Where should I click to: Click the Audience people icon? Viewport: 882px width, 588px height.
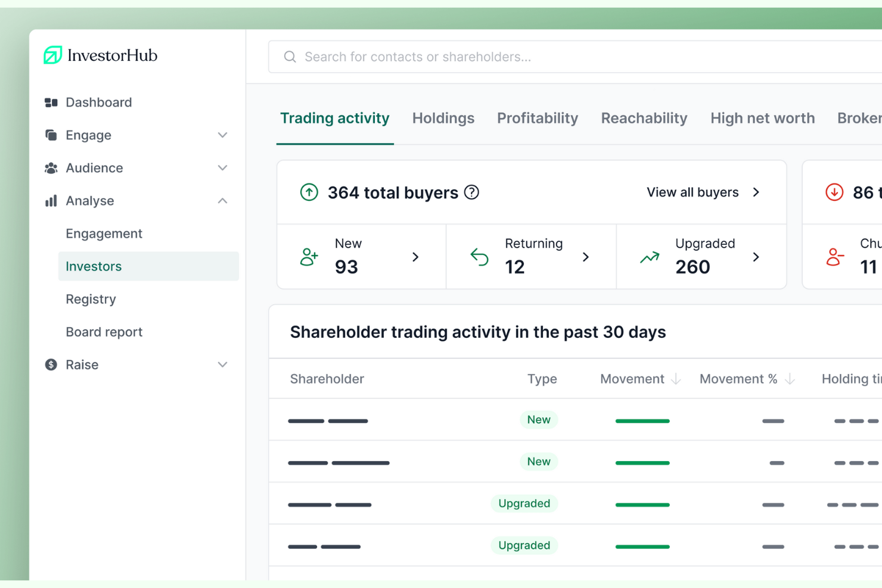coord(51,167)
